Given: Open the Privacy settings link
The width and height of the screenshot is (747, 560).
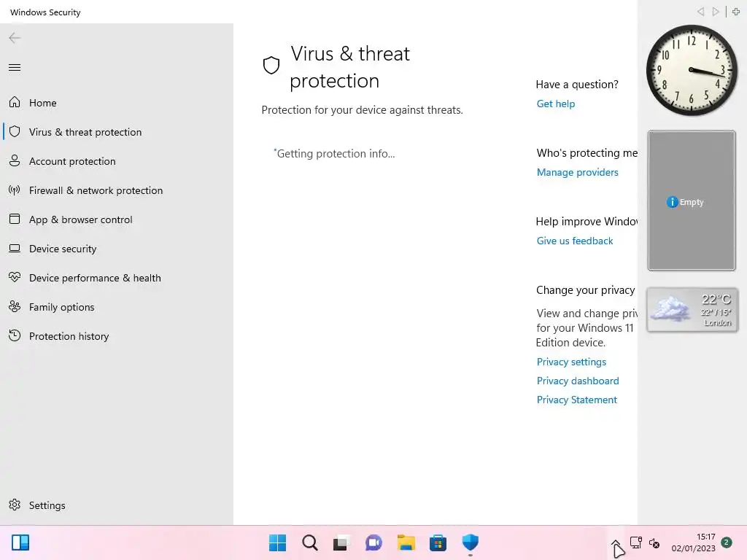Looking at the screenshot, I should tap(571, 362).
